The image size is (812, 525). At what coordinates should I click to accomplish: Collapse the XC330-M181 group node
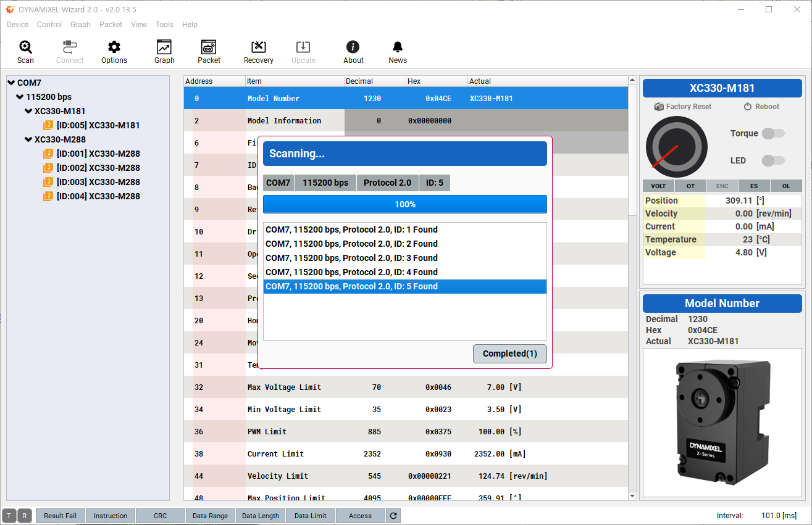pos(28,111)
